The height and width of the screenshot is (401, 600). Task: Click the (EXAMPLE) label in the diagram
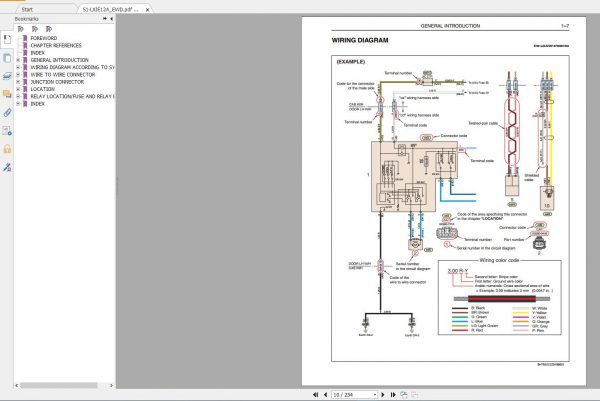[351, 62]
